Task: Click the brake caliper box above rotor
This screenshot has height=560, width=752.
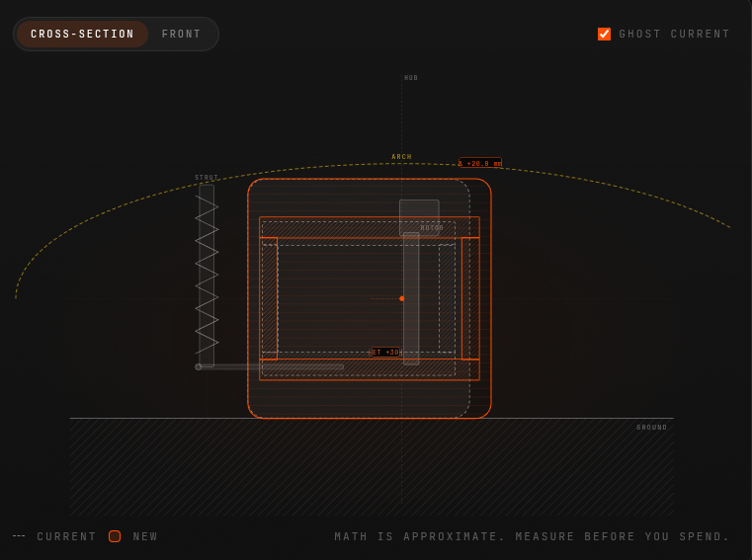Action: pos(419,217)
